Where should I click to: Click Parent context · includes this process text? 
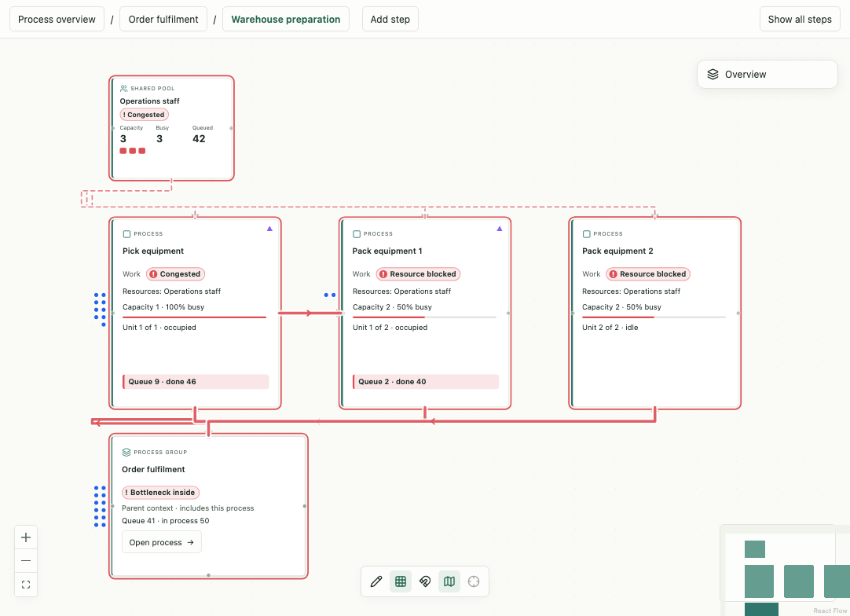pos(188,508)
